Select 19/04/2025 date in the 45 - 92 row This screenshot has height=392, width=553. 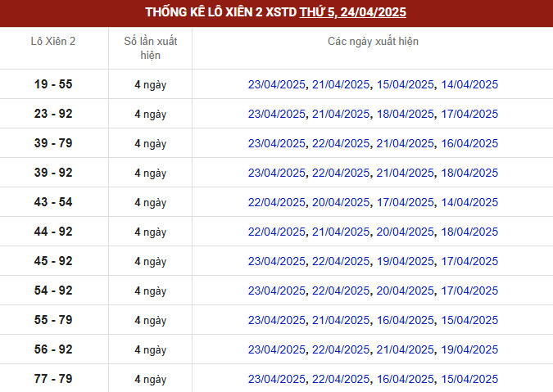coord(406,261)
